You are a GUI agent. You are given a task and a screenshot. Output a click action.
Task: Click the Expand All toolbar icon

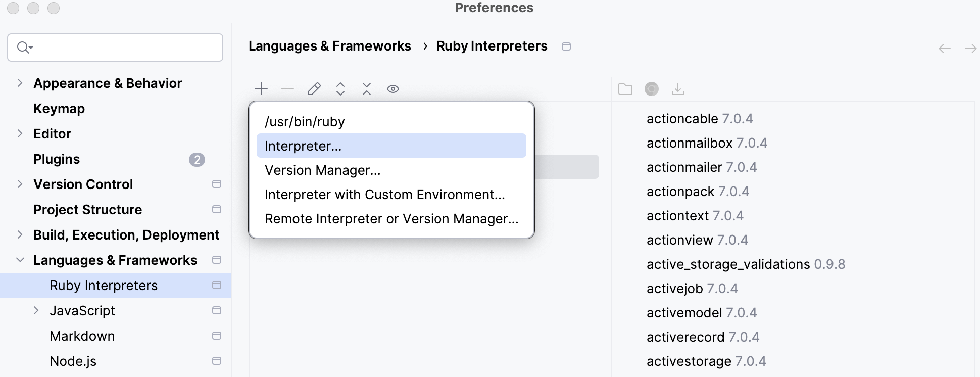click(x=340, y=89)
